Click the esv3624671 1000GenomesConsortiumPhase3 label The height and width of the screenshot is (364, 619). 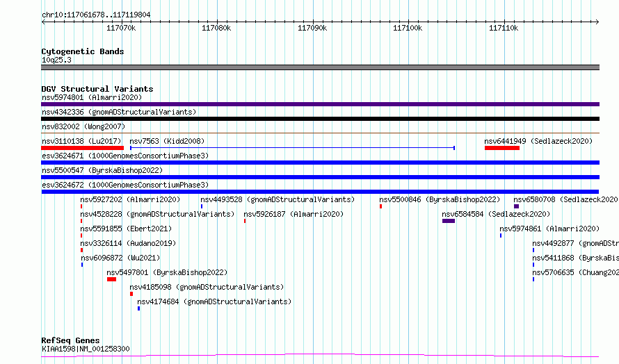point(125,156)
